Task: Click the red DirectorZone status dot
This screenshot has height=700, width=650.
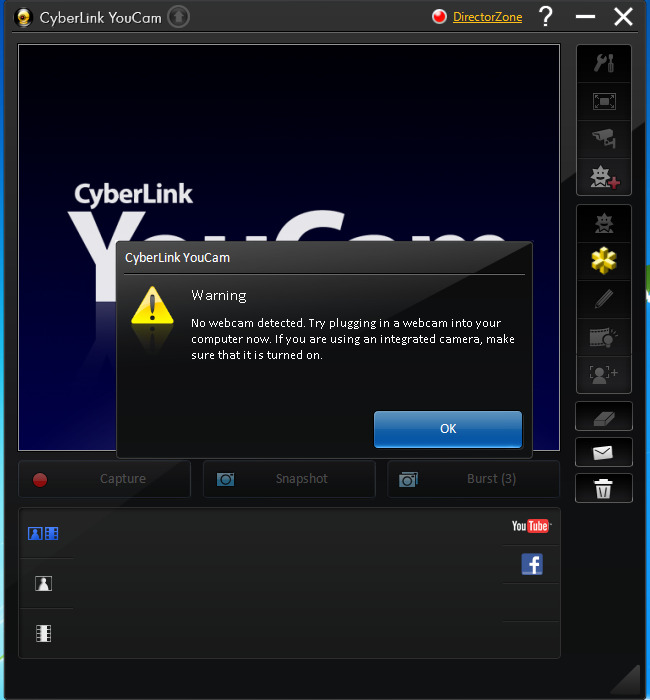Action: (x=439, y=17)
